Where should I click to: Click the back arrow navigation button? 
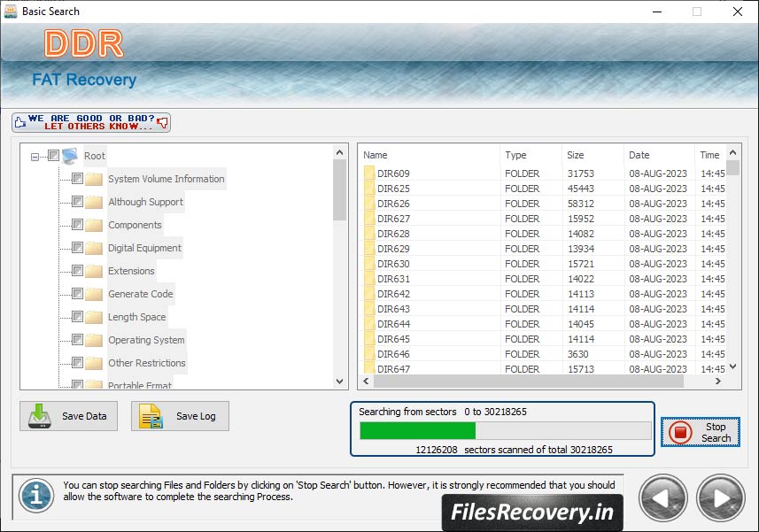(x=663, y=498)
